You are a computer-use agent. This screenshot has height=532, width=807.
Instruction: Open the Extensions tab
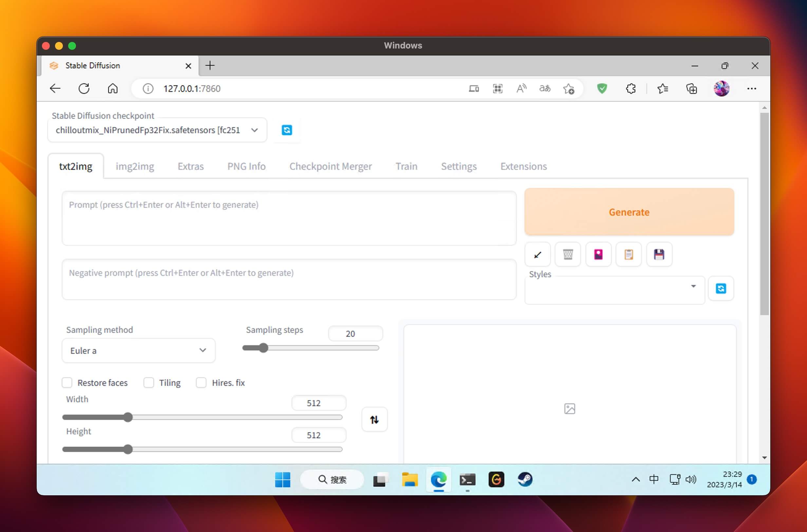(x=523, y=166)
